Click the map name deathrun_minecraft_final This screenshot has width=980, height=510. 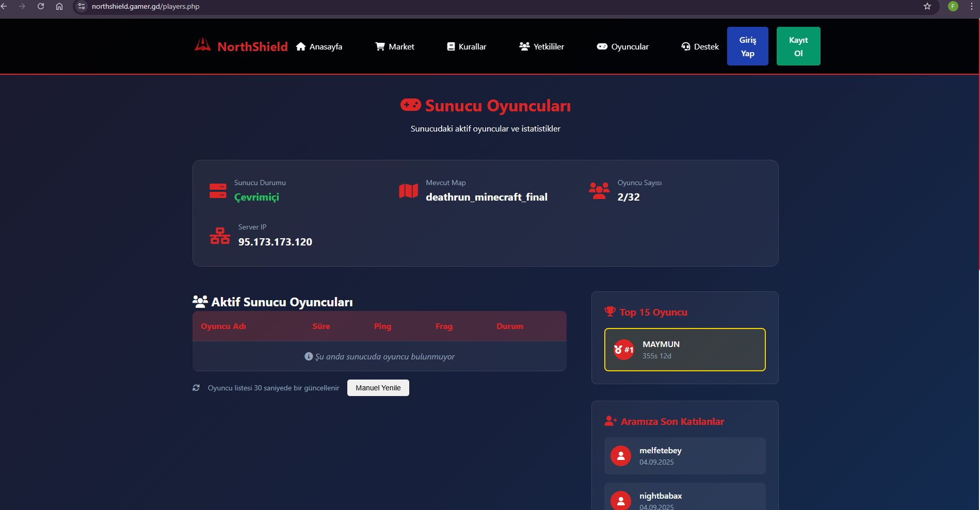click(x=487, y=197)
